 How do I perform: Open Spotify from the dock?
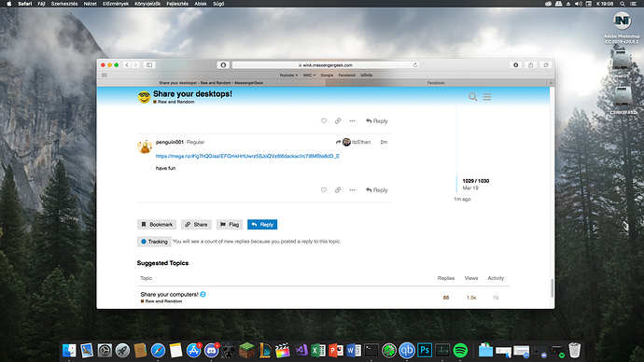[x=460, y=351]
